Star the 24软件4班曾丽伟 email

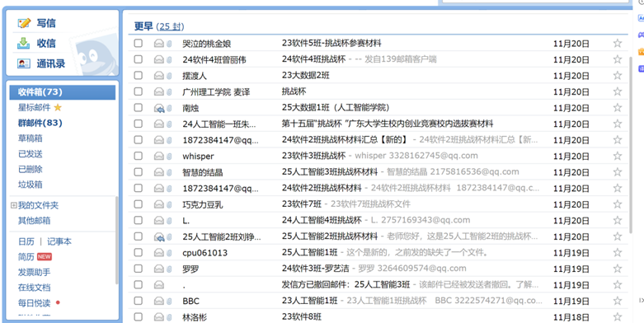click(618, 59)
